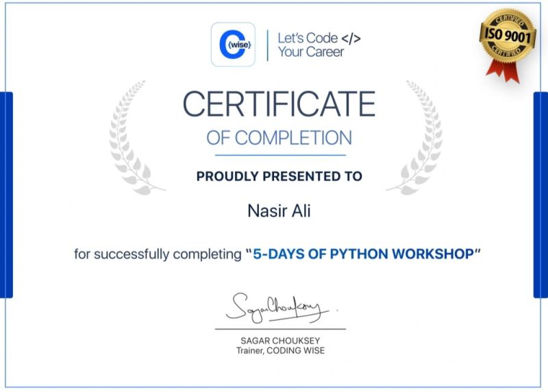Click the "for successfully completing" text
The image size is (548, 392).
(x=158, y=254)
